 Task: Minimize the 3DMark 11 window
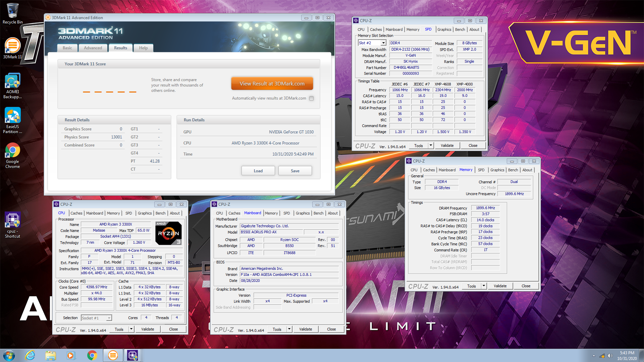pyautogui.click(x=306, y=17)
